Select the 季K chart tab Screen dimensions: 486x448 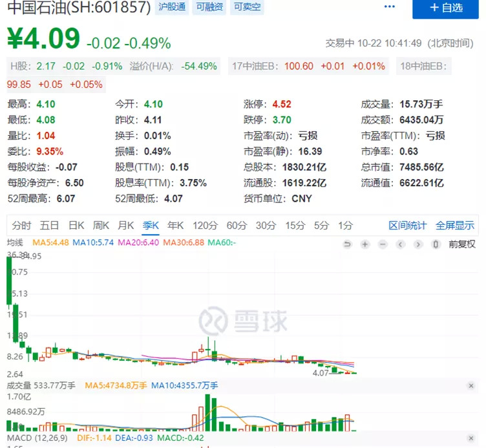pyautogui.click(x=151, y=226)
